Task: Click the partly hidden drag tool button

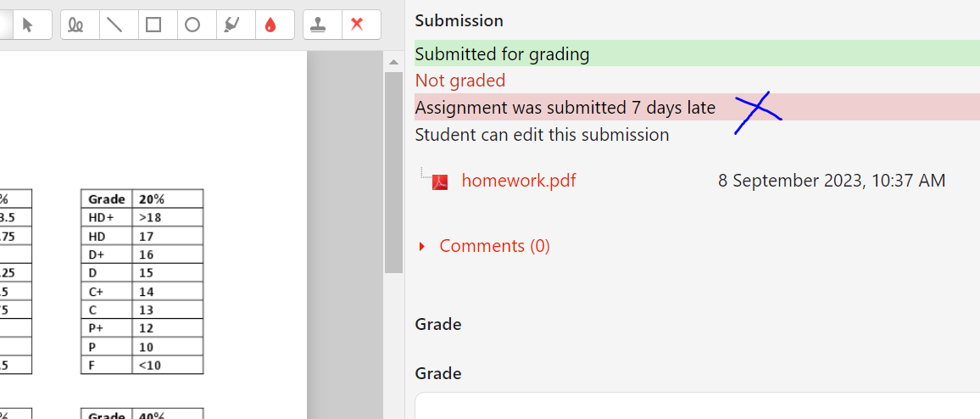Action: coord(6,25)
